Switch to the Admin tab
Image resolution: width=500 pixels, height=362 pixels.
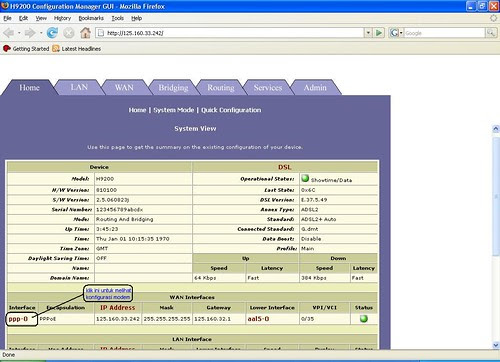(x=315, y=87)
